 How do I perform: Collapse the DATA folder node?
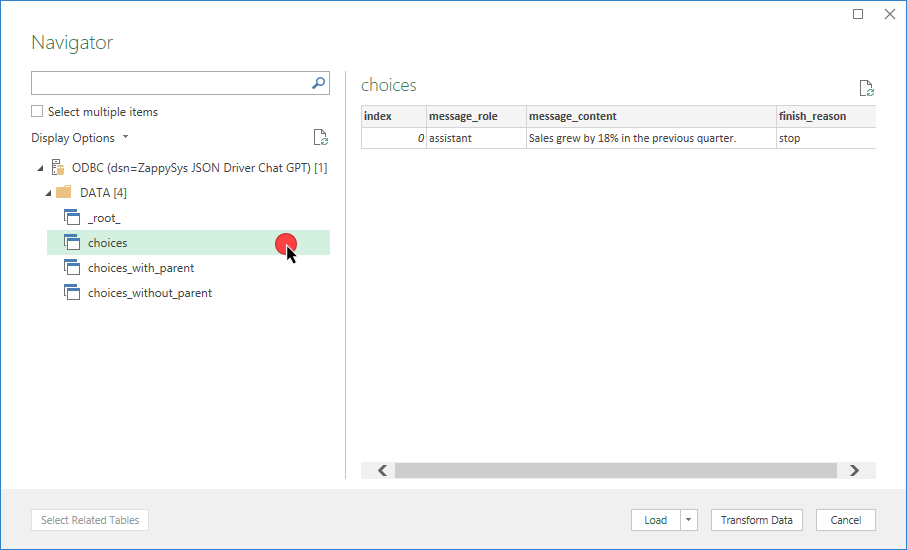pyautogui.click(x=48, y=193)
